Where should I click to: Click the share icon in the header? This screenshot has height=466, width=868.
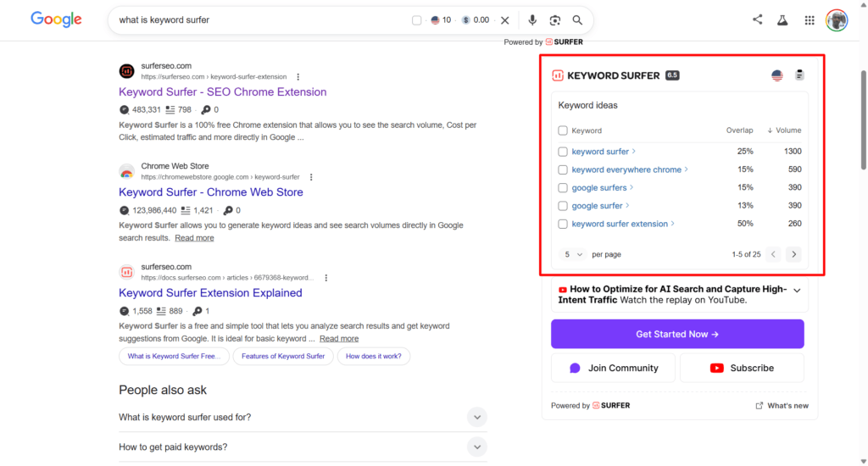pos(757,20)
